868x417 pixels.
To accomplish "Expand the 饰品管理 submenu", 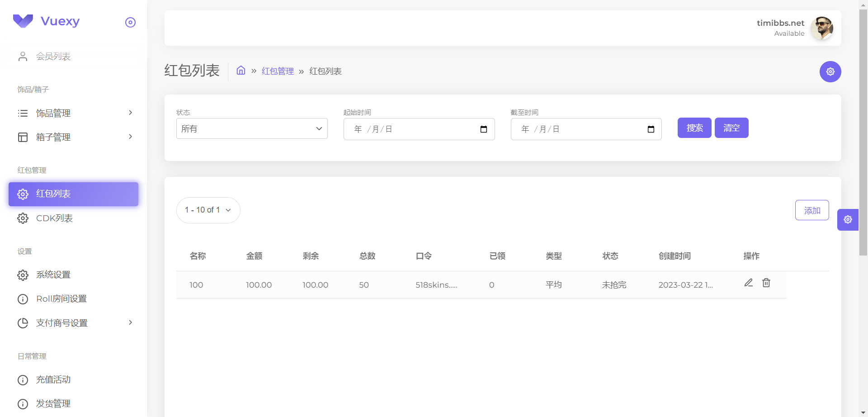I will (130, 113).
